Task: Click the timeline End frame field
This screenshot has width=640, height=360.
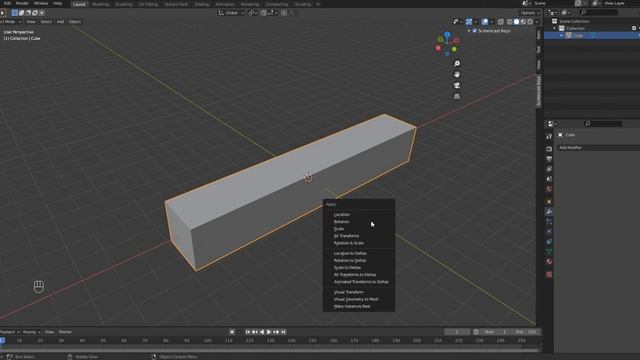Action: (526, 332)
